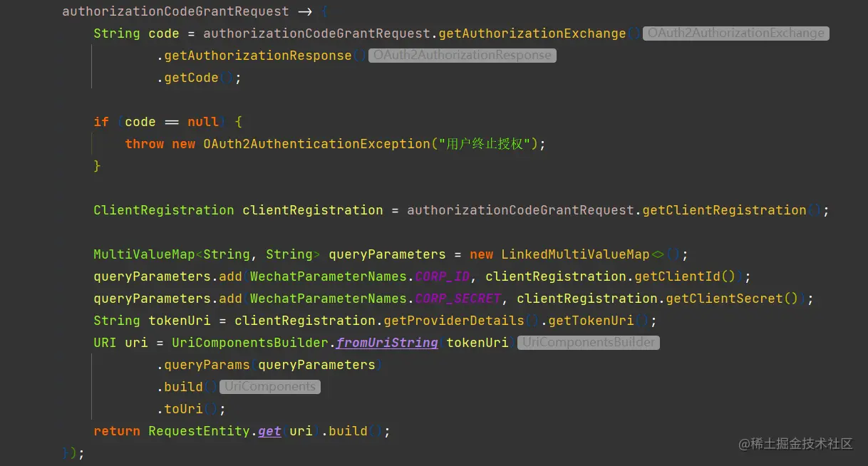
Task: Click the getAuthorizationResponse method name
Action: [258, 56]
